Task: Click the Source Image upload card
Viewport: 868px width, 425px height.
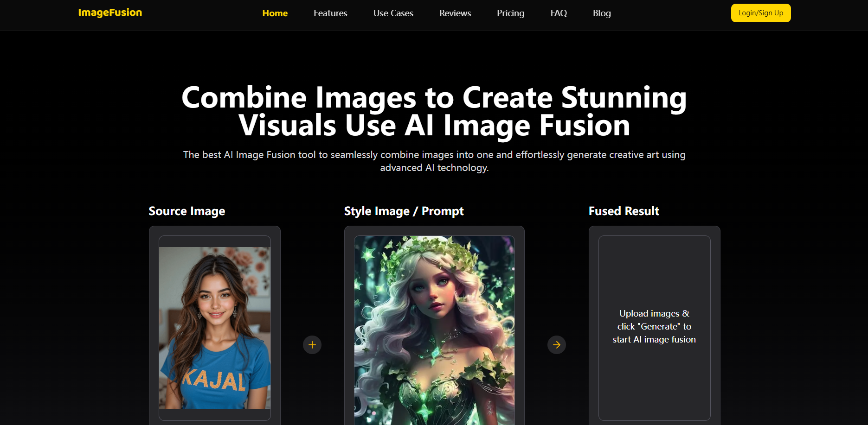Action: tap(214, 324)
